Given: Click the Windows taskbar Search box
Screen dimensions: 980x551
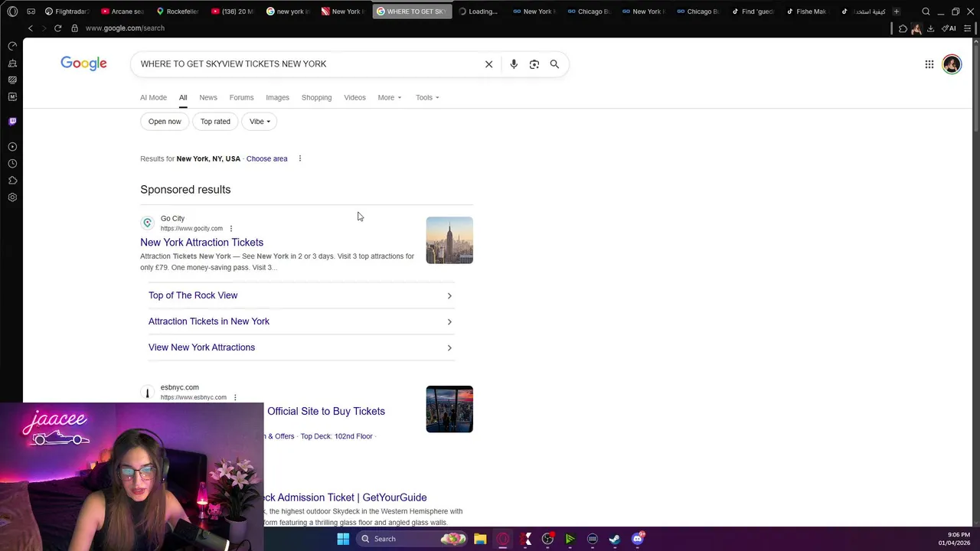Looking at the screenshot, I should click(413, 539).
